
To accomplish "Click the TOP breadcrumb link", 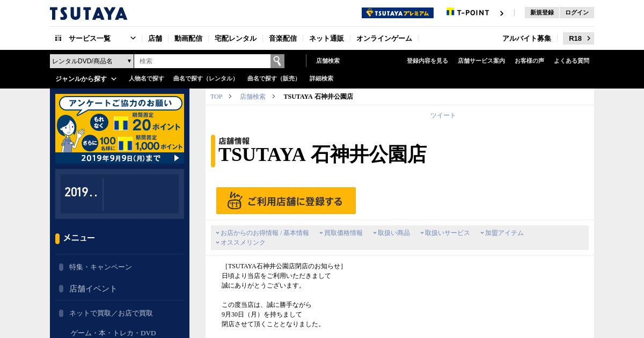I will (x=216, y=97).
